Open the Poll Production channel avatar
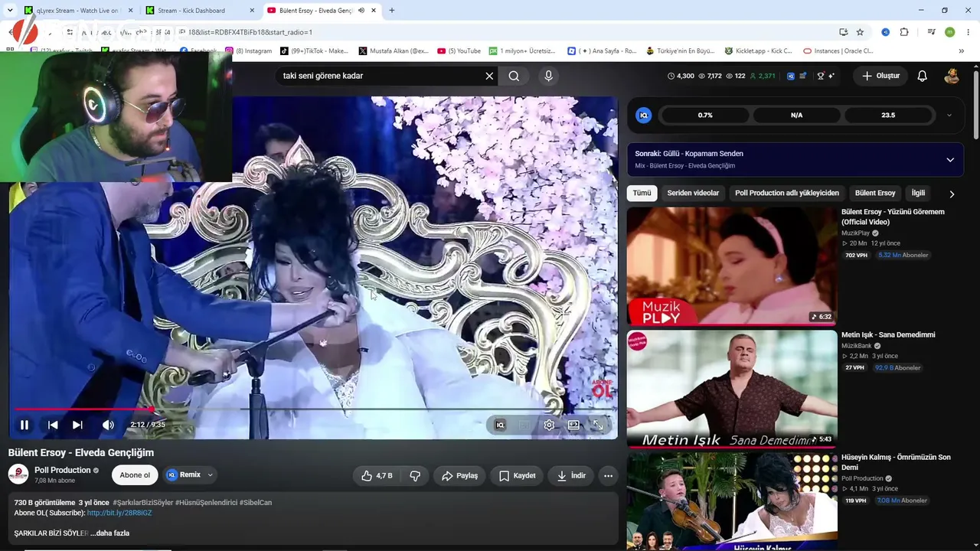This screenshot has height=551, width=980. point(18,474)
